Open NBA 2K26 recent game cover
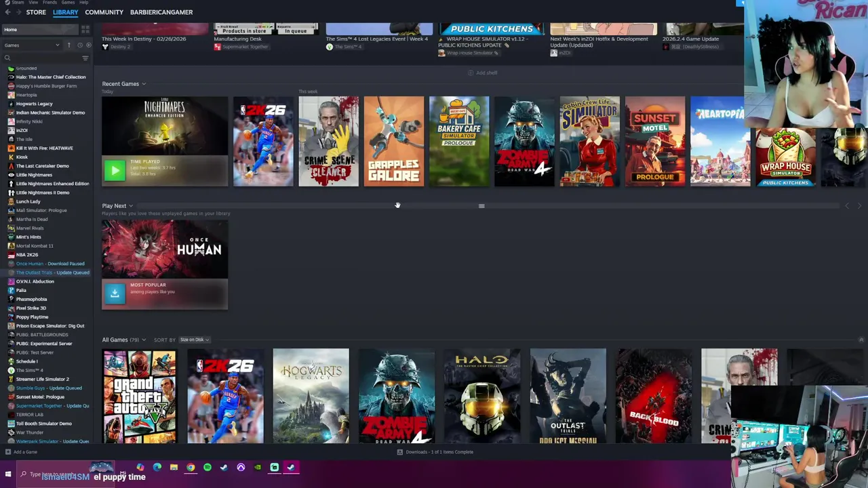Image resolution: width=868 pixels, height=488 pixels. pyautogui.click(x=263, y=141)
